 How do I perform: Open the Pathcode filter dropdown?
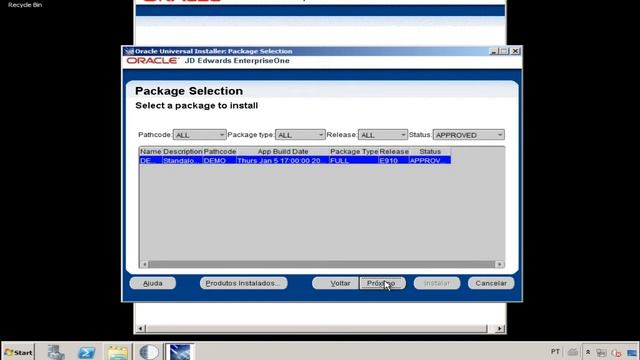pyautogui.click(x=199, y=135)
